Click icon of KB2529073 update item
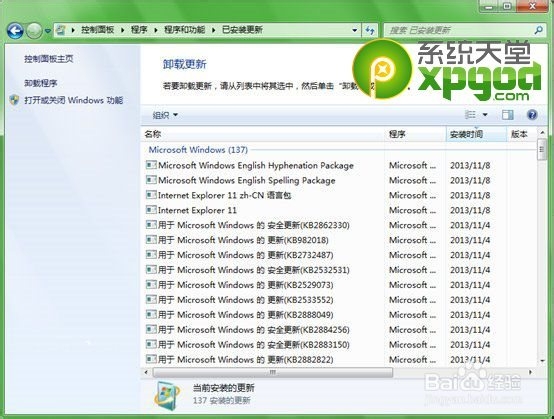This screenshot has height=419, width=554. [x=151, y=284]
